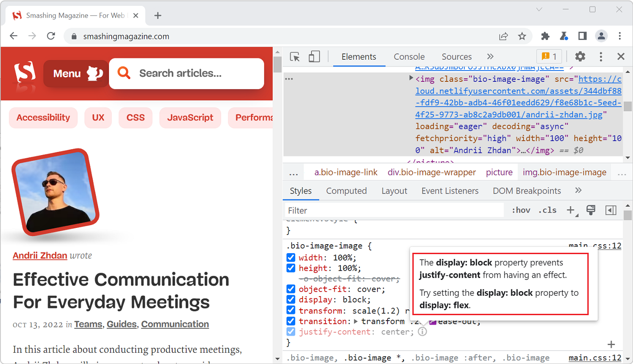The width and height of the screenshot is (633, 364).
Task: Toggle the device toolbar icon
Action: [314, 57]
